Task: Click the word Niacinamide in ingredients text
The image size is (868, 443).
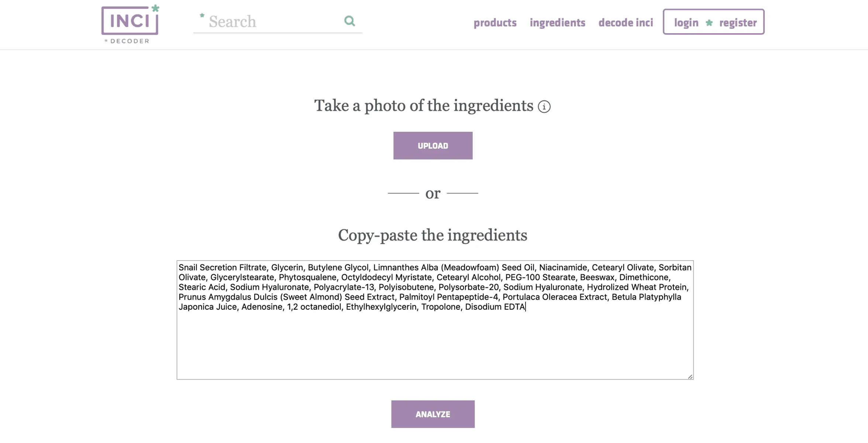Action: [x=563, y=267]
